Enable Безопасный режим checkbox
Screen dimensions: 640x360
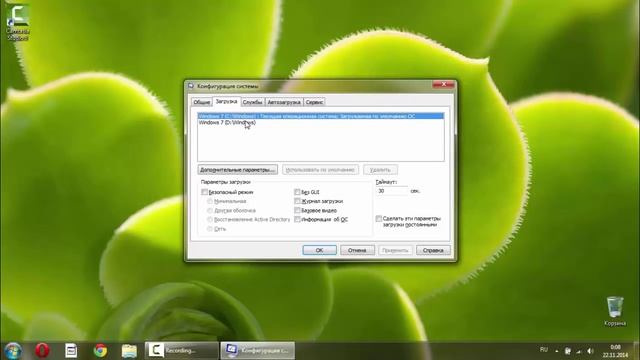coord(204,192)
